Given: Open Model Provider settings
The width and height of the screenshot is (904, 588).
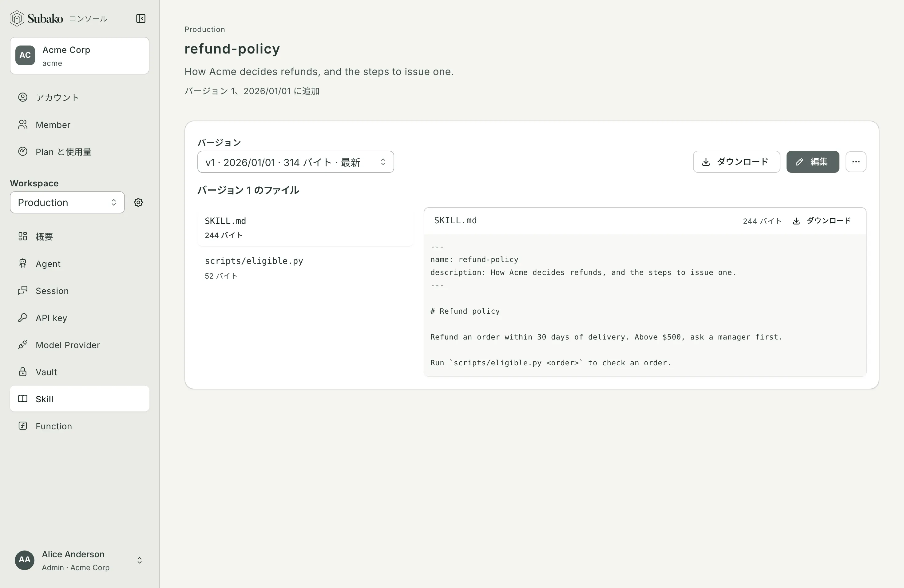Looking at the screenshot, I should tap(79, 345).
